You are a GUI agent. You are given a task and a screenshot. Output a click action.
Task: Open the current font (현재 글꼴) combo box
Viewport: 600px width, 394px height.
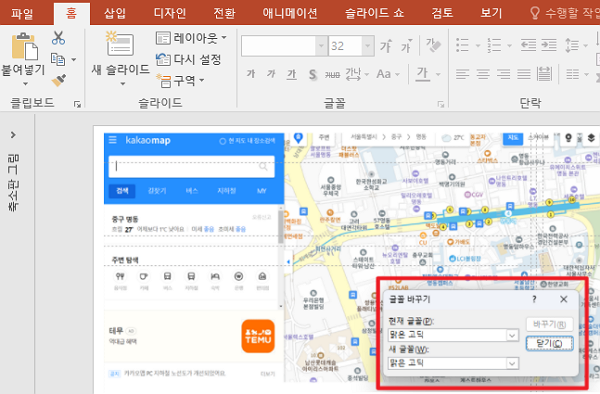(x=453, y=335)
